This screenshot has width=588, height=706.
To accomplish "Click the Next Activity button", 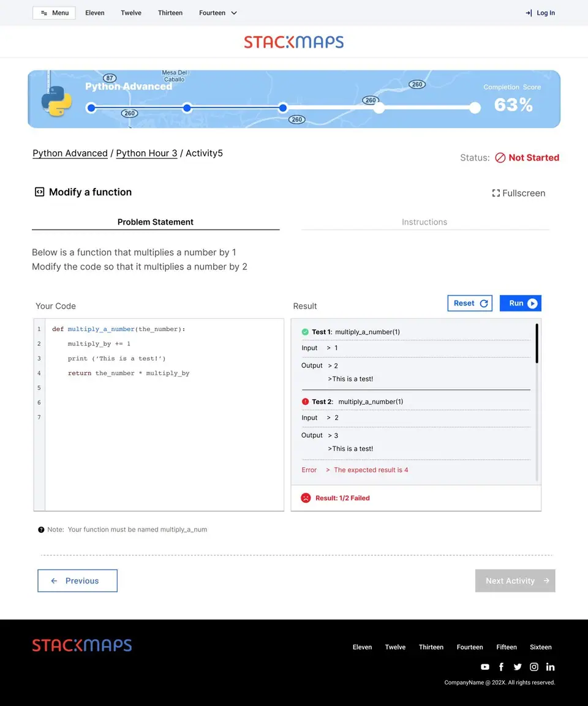I will (515, 581).
